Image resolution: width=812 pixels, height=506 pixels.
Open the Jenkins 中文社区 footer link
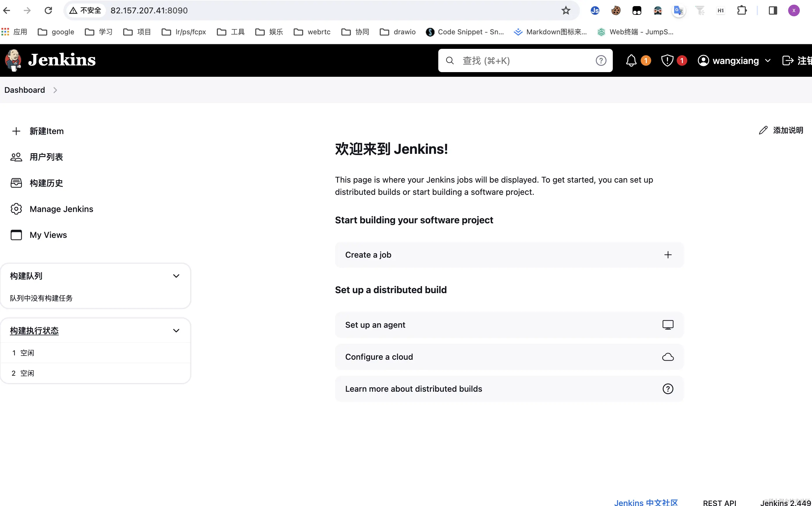point(646,502)
